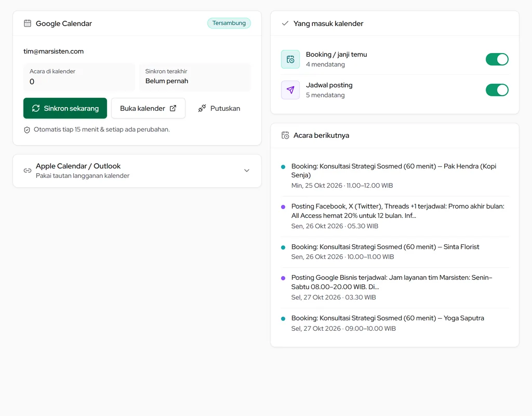Click the Acara berikutnya header clock-calendar icon
This screenshot has width=532, height=416.
pyautogui.click(x=285, y=135)
